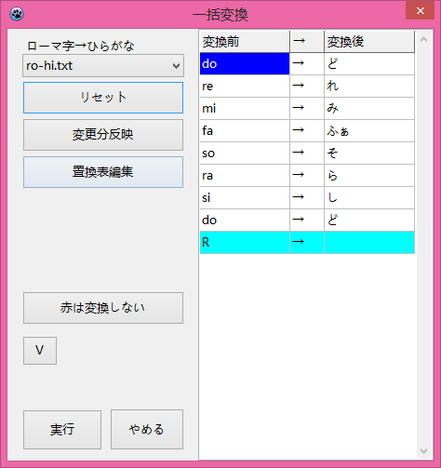Click the empty result cell in R row
441x468 pixels.
(369, 242)
